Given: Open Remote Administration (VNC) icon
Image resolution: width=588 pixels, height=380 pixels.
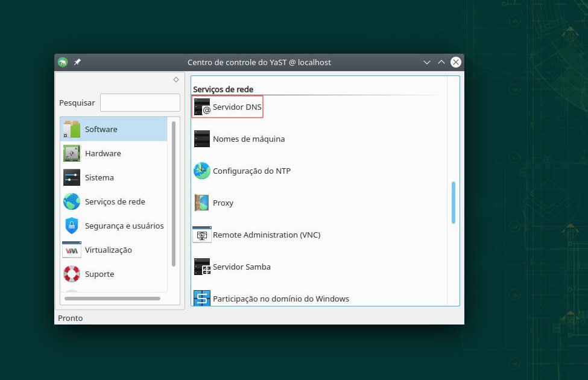Looking at the screenshot, I should coord(202,235).
